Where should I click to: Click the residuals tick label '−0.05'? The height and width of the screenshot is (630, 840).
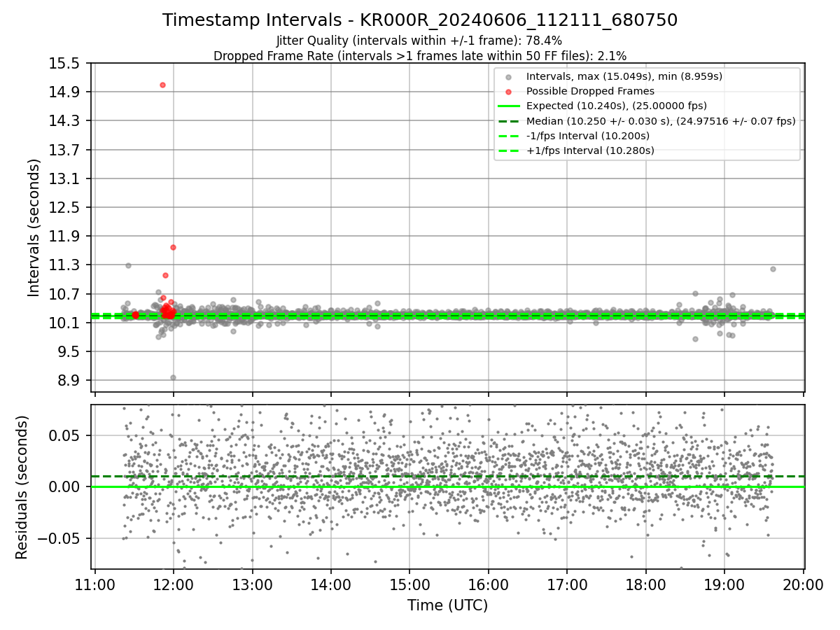59,538
